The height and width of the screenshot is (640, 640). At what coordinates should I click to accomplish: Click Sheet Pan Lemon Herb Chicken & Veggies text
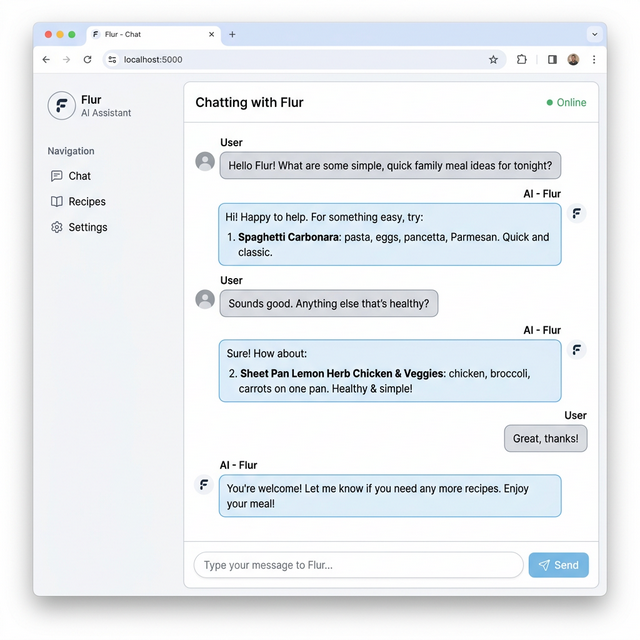pyautogui.click(x=342, y=373)
